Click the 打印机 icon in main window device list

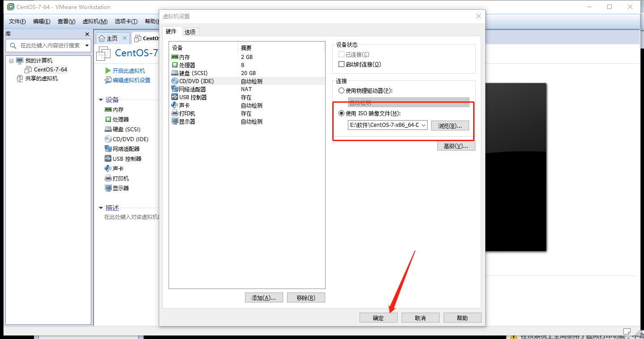[108, 178]
